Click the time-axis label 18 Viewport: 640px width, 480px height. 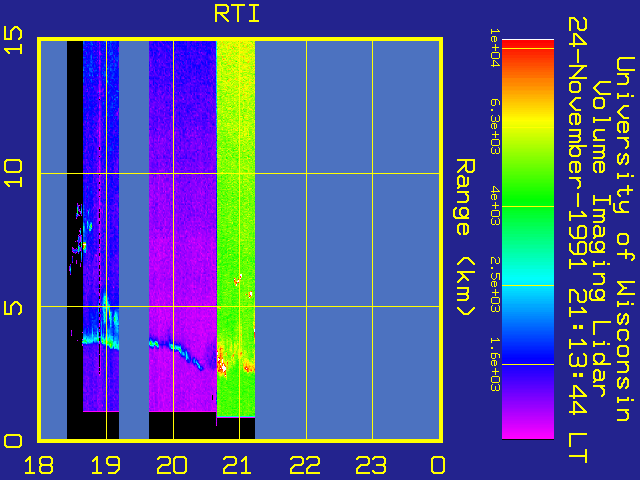(x=39, y=465)
